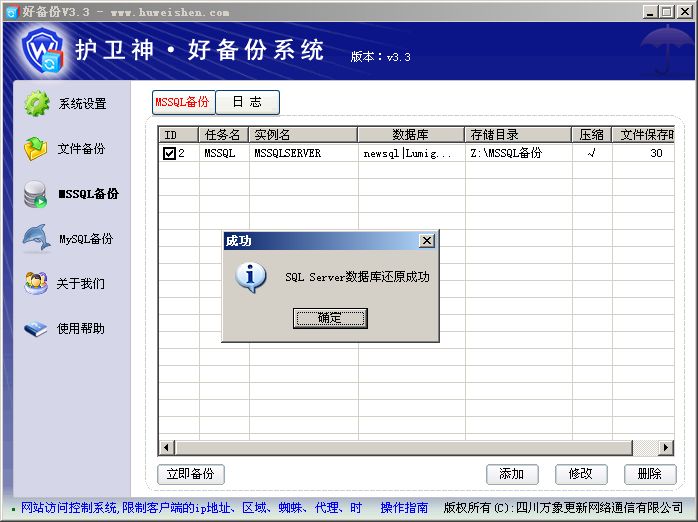Maximize the 好备份 window
Screen dimensions: 698x522
point(667,12)
